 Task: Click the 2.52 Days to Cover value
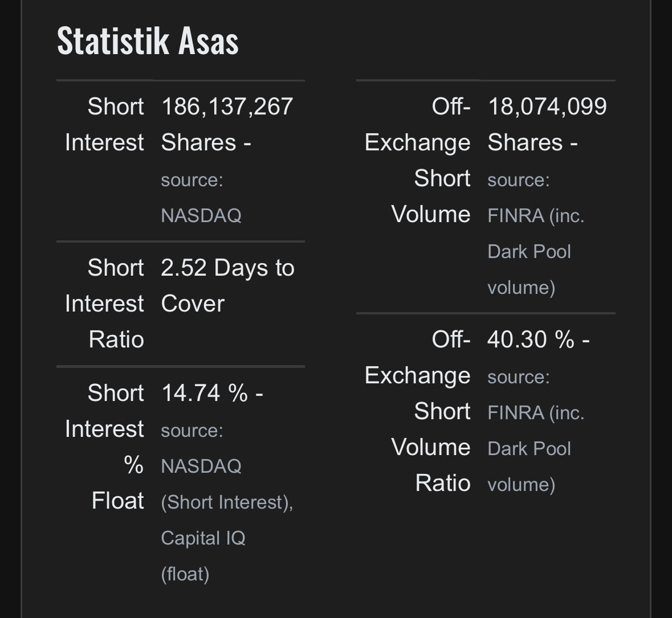click(x=227, y=285)
